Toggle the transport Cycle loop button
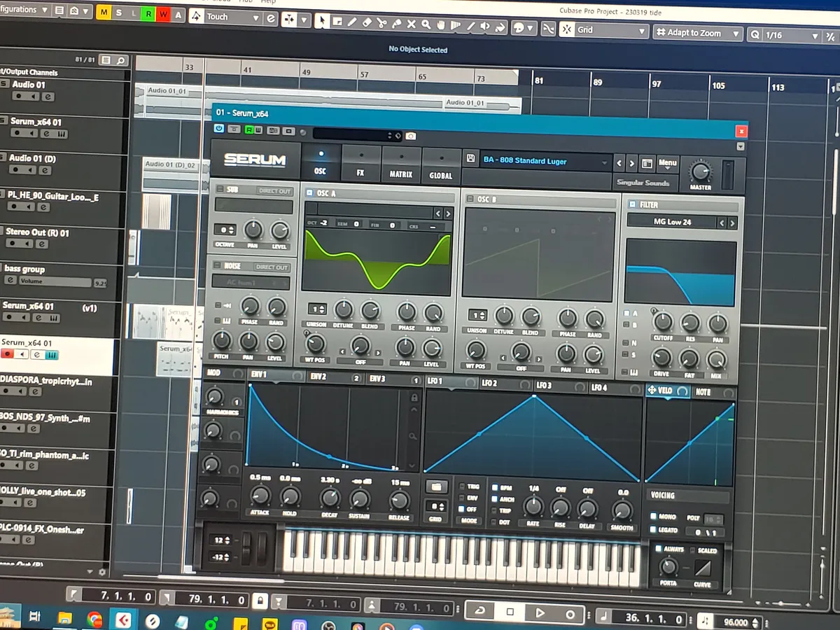The image size is (840, 630). [479, 611]
